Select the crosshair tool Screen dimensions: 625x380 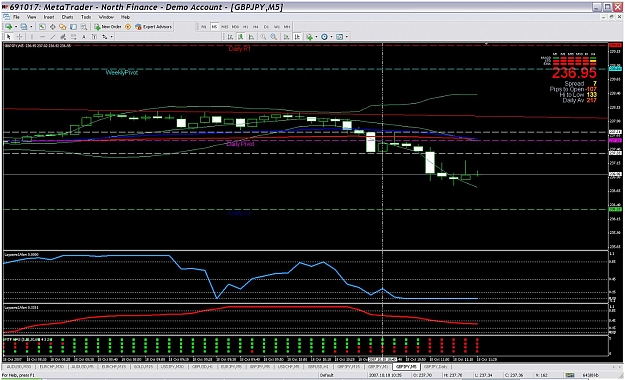tap(19, 37)
